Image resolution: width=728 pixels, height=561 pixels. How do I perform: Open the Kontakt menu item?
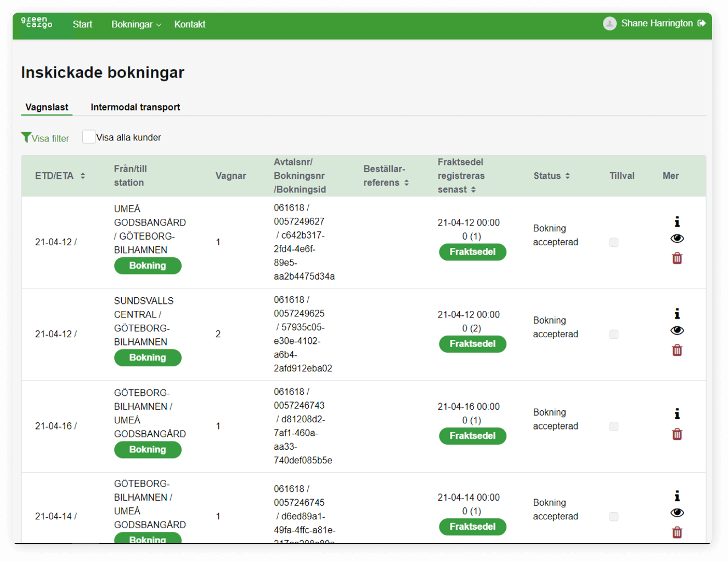[x=189, y=24]
